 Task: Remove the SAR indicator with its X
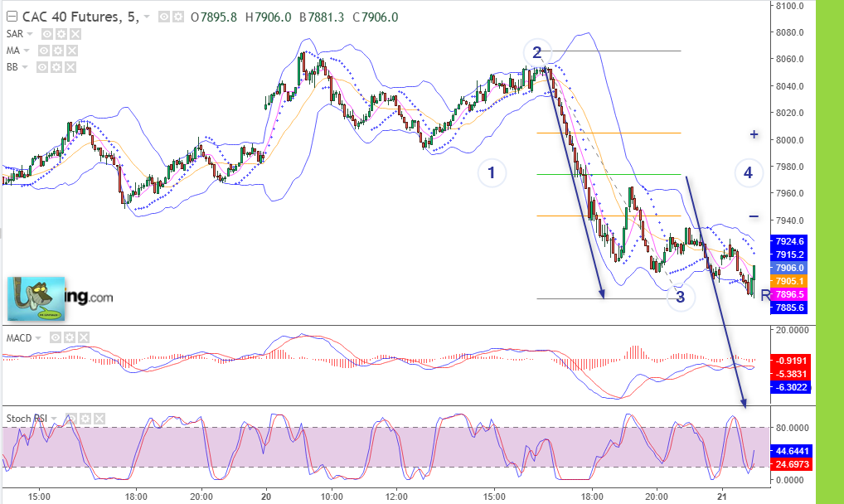tap(75, 34)
